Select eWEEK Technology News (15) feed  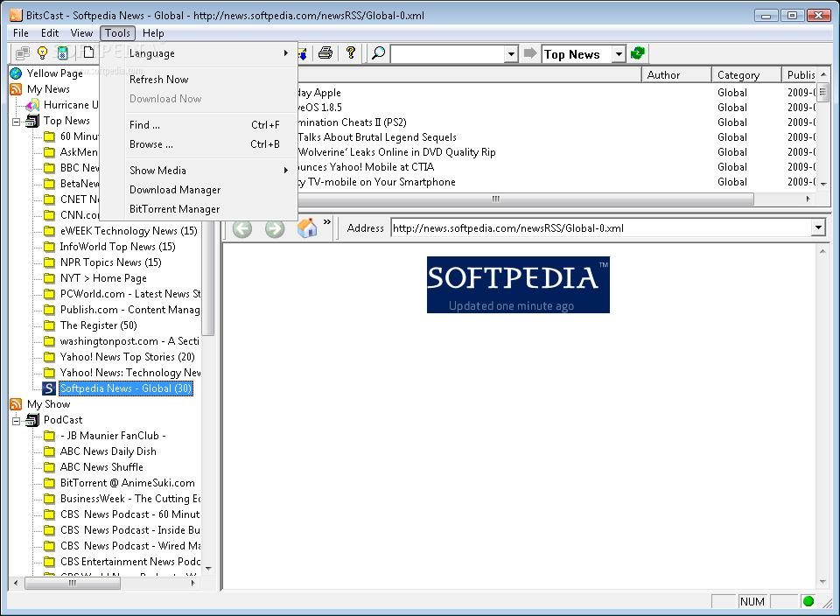point(129,231)
